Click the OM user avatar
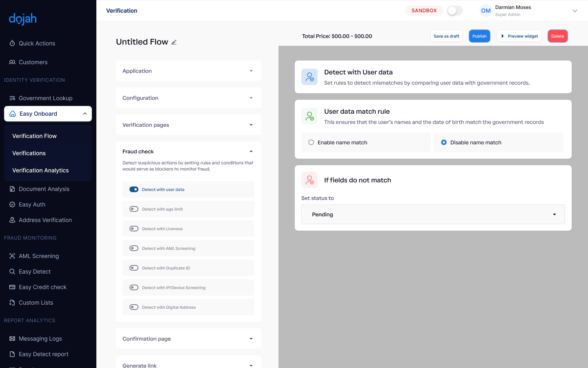 click(x=486, y=11)
